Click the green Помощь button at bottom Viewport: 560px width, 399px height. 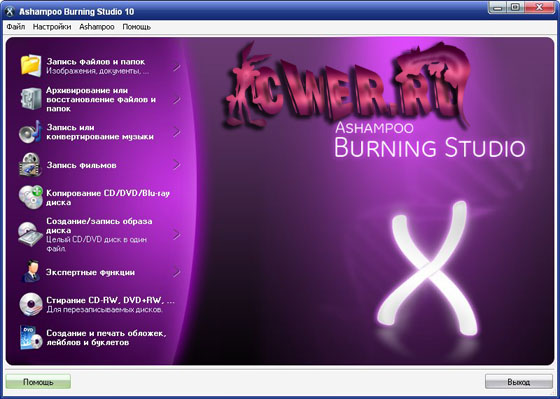pyautogui.click(x=38, y=381)
